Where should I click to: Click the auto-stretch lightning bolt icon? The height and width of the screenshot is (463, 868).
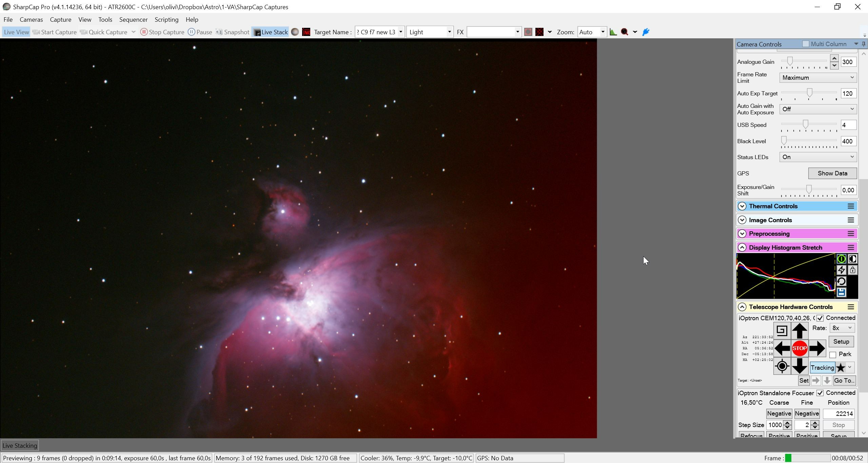pyautogui.click(x=841, y=270)
